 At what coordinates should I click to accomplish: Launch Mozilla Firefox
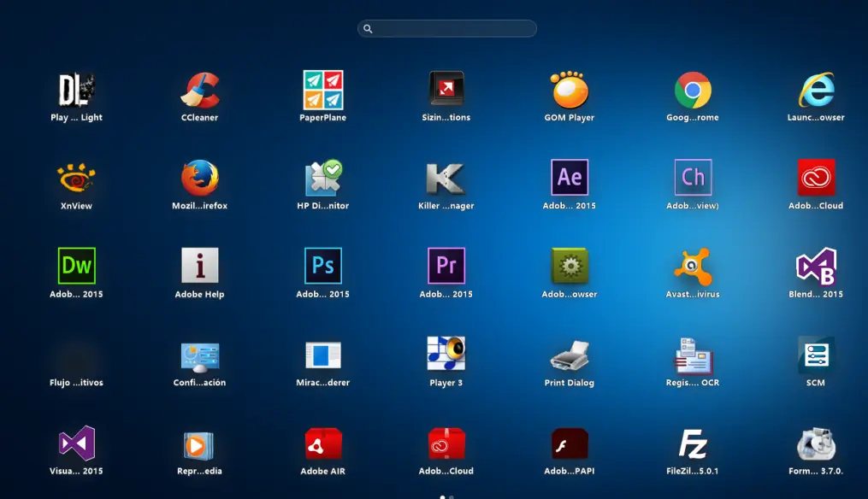pyautogui.click(x=200, y=179)
